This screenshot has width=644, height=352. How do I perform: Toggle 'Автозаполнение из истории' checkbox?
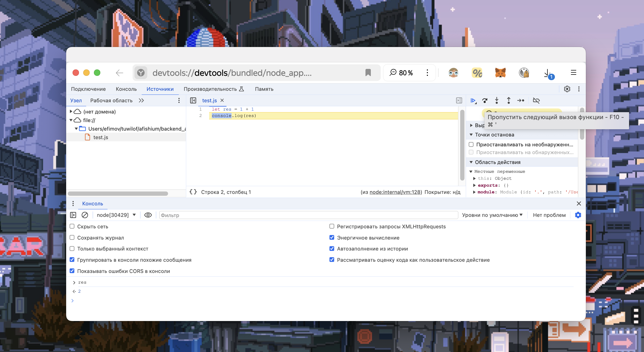pos(332,248)
